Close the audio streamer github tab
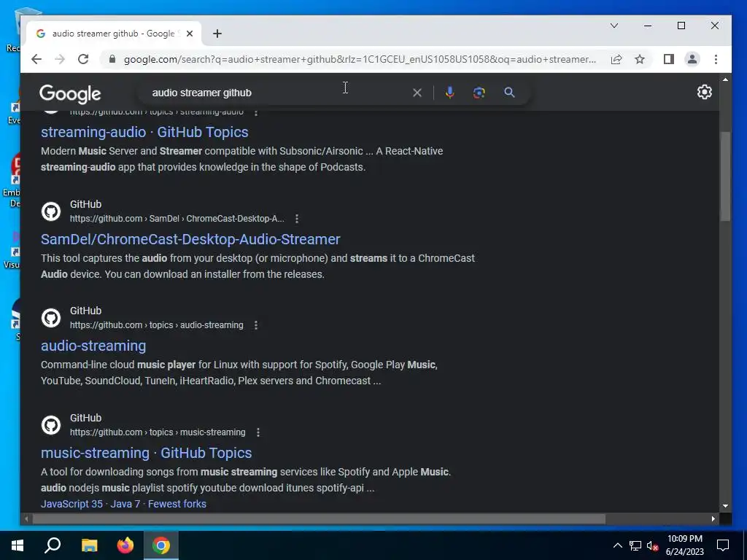The width and height of the screenshot is (747, 560). pos(190,34)
